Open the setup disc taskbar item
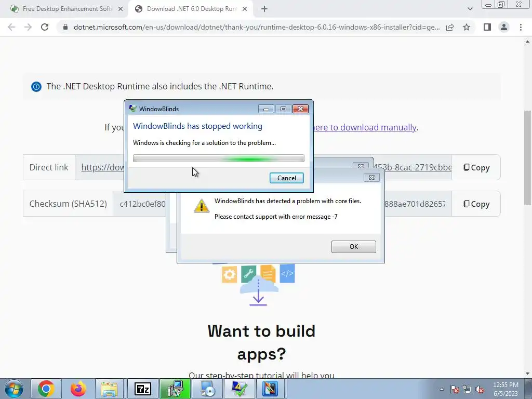Screen dimensions: 532x399 [207, 389]
